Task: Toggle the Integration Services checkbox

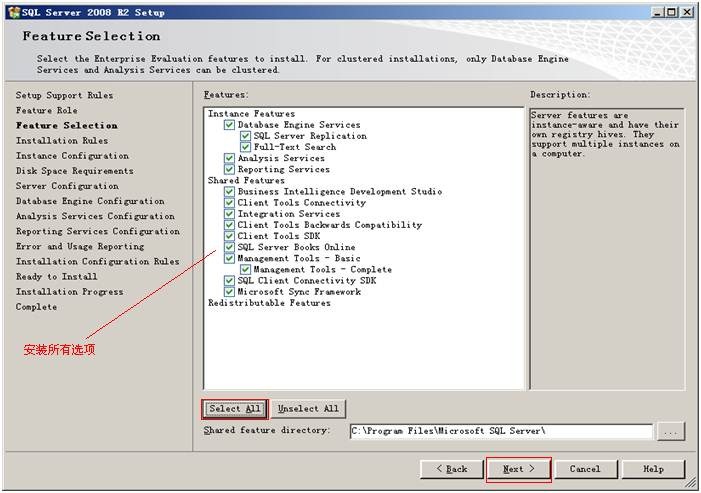Action: point(230,214)
